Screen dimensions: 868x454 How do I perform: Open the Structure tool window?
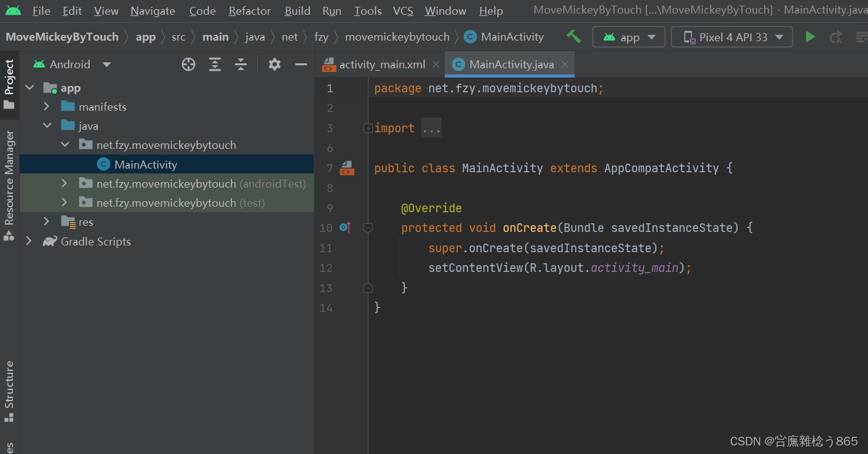pos(9,391)
